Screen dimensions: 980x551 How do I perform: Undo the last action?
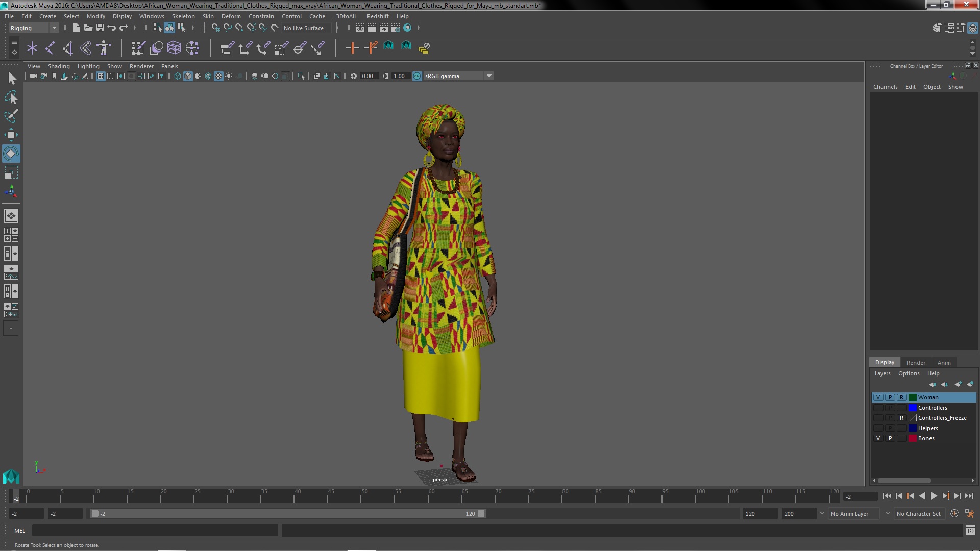pos(111,28)
